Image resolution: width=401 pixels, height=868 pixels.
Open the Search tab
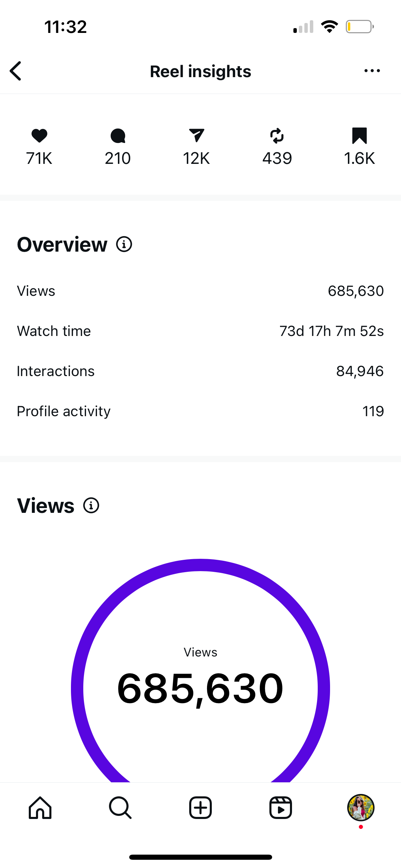pos(120,808)
